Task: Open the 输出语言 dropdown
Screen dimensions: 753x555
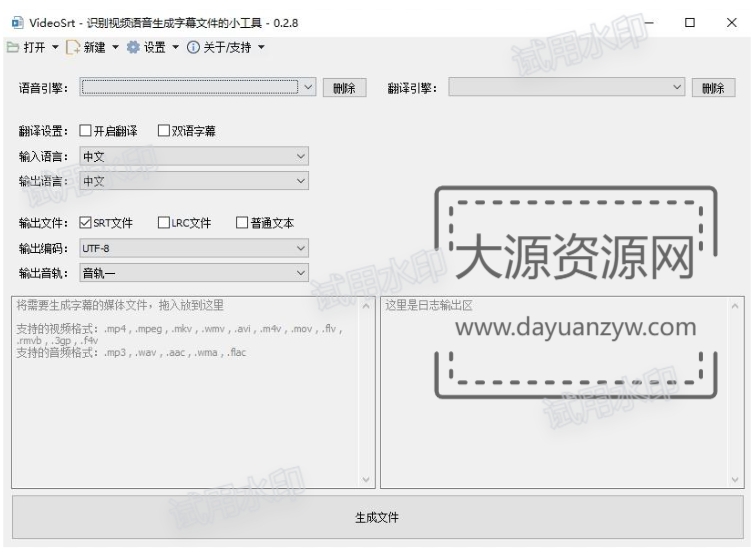Action: [194, 181]
